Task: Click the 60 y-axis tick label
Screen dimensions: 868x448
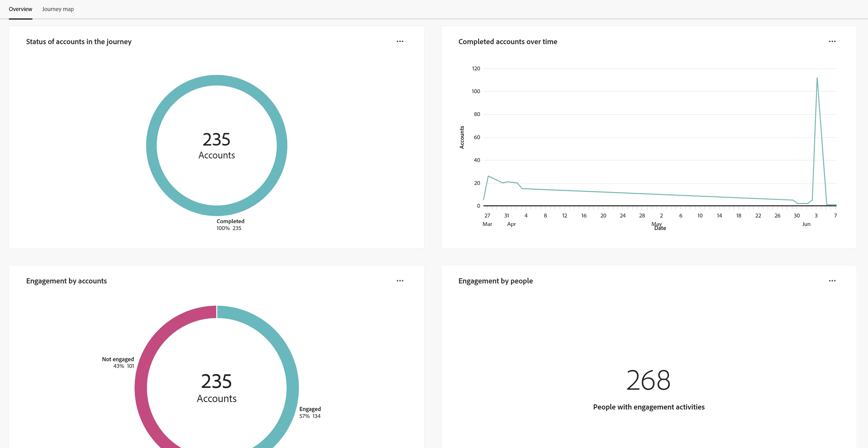Action: pyautogui.click(x=477, y=137)
